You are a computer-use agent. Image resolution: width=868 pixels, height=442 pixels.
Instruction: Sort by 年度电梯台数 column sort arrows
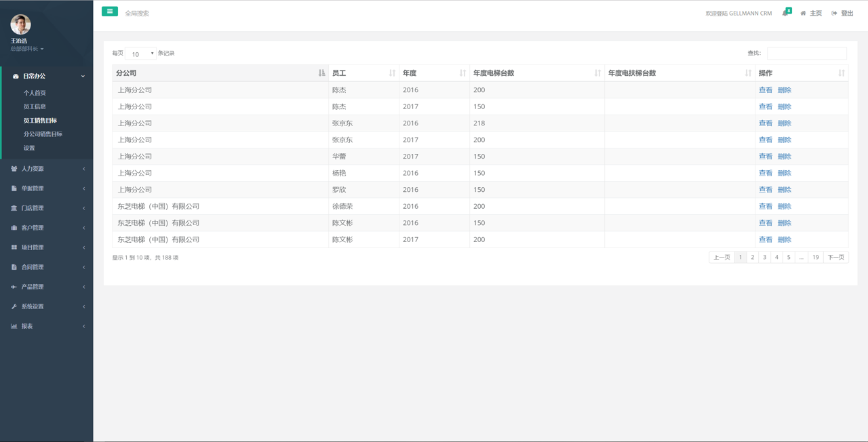pos(597,73)
